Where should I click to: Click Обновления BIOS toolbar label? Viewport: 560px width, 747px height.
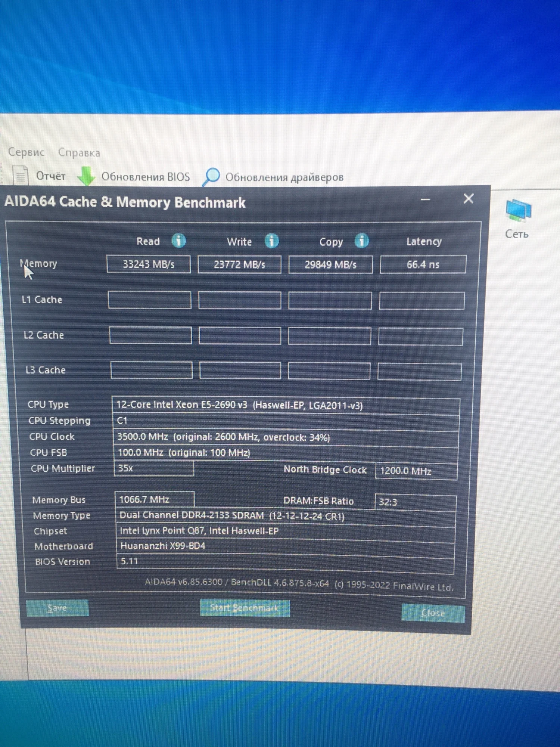click(146, 177)
